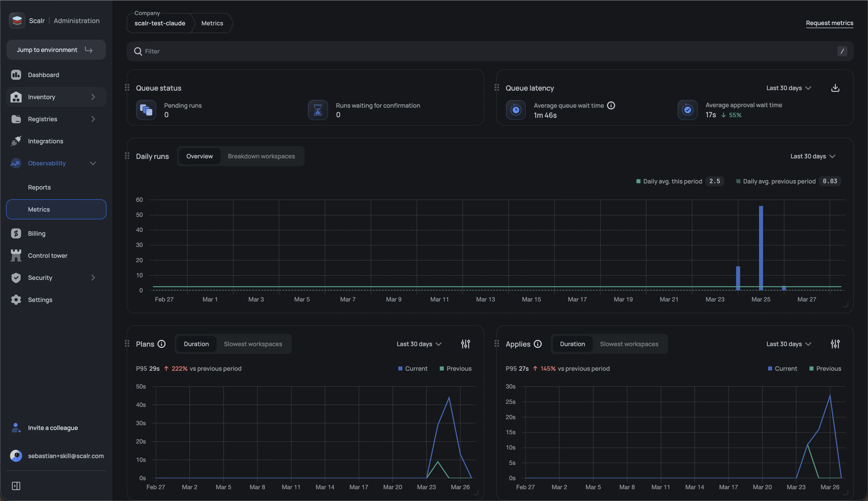The image size is (868, 501).
Task: Open Applies chart filter sliders icon
Action: pyautogui.click(x=835, y=344)
